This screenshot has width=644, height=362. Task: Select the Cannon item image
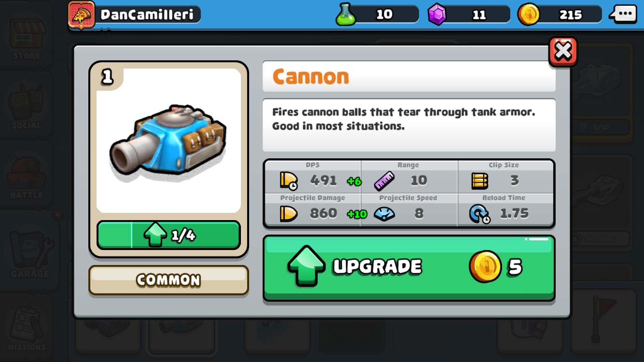[x=168, y=140]
